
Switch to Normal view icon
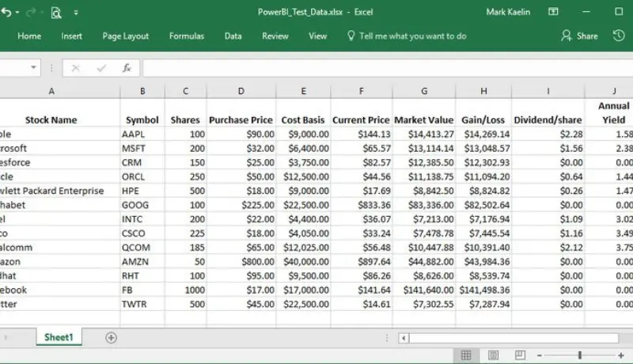[x=466, y=355]
